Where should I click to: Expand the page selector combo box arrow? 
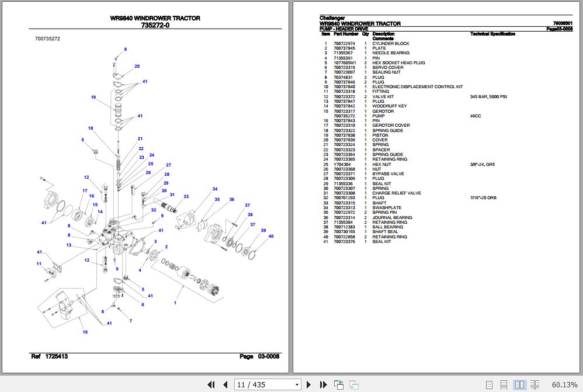pos(297,384)
